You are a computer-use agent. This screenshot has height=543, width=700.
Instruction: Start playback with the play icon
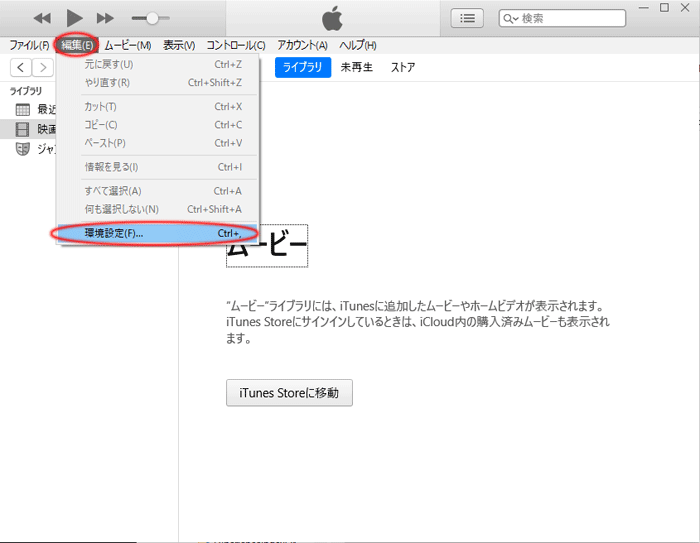pyautogui.click(x=75, y=18)
